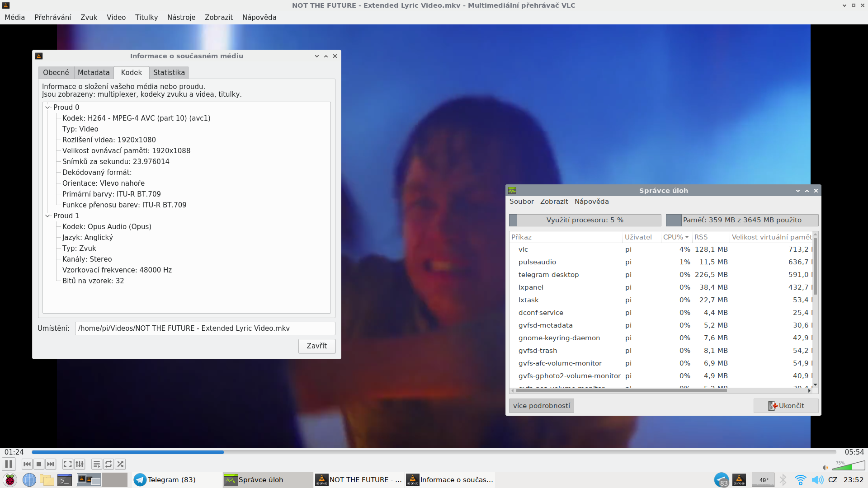868x488 pixels.
Task: Sort processes by RSS column
Action: 711,237
